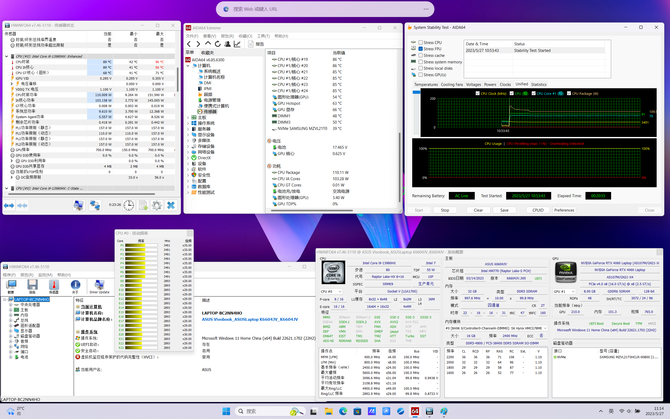670x419 pixels.
Task: Click the report (报告) icon in AIDA64 toolbar
Action: coord(251,44)
